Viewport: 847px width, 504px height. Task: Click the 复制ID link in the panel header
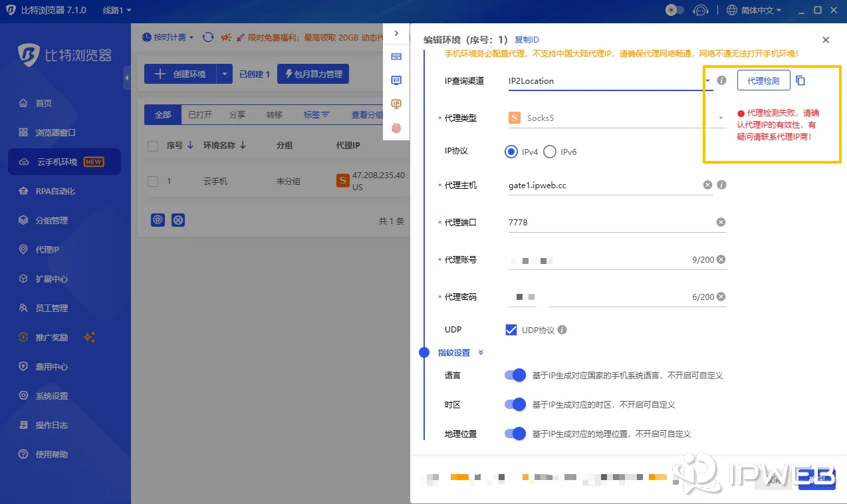(526, 39)
